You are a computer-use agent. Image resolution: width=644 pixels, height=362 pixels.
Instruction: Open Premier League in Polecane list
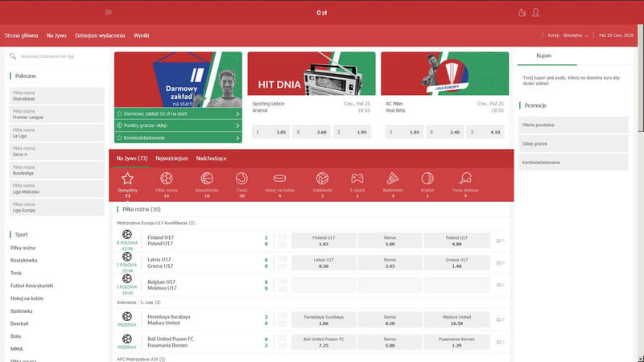(56, 114)
